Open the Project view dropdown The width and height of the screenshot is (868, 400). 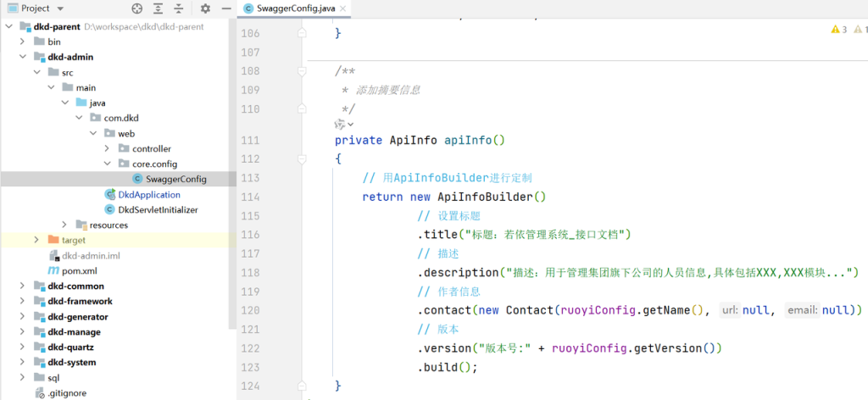pos(60,8)
